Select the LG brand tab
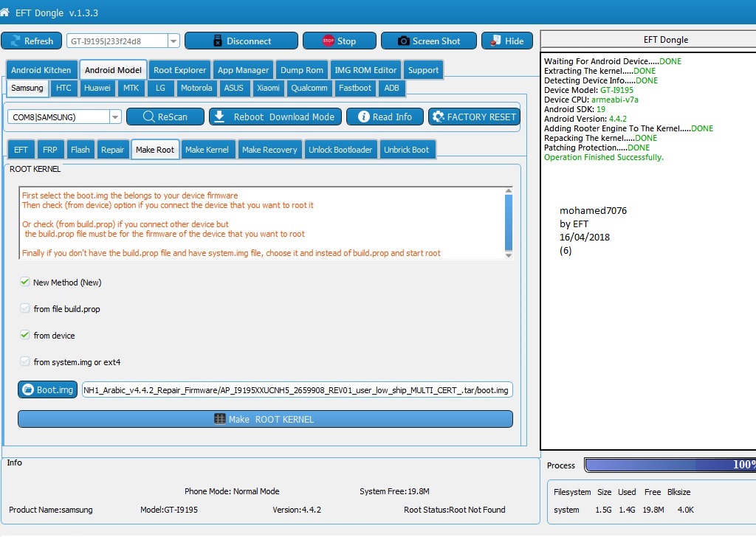The height and width of the screenshot is (537, 756). point(160,88)
